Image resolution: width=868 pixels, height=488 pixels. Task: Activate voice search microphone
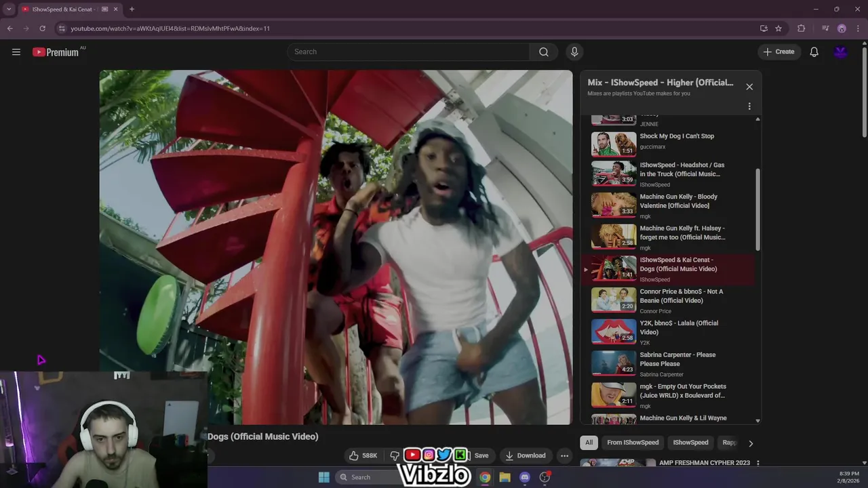pos(574,52)
